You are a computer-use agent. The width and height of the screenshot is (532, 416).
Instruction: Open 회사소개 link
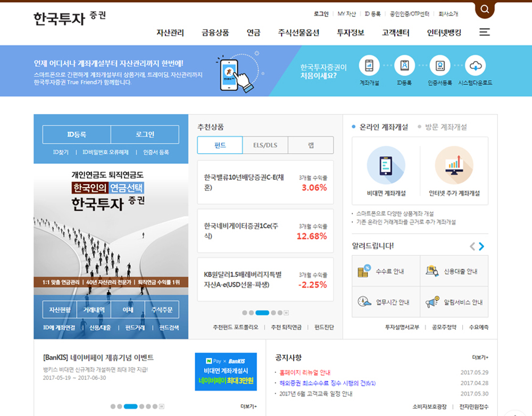pyautogui.click(x=448, y=14)
